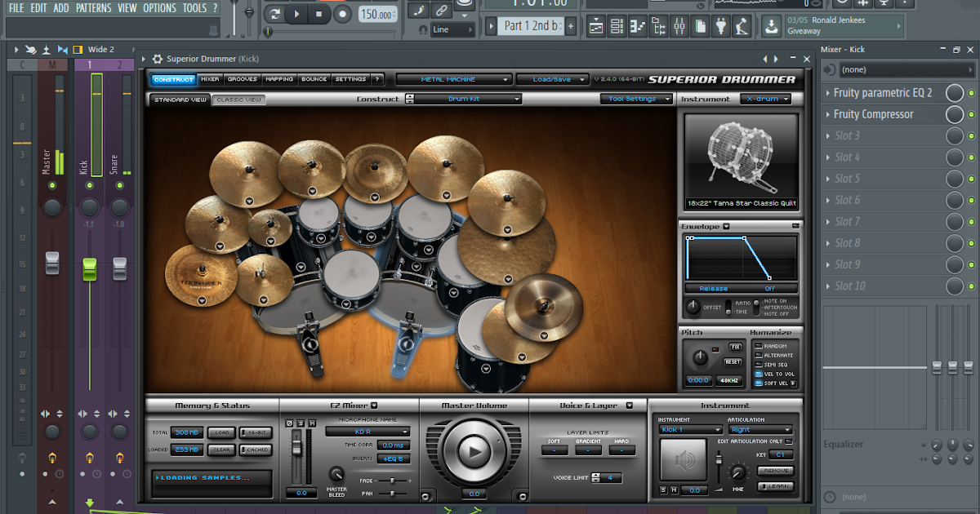Click the Learn button in Instrument panel
The image size is (980, 514).
775,486
